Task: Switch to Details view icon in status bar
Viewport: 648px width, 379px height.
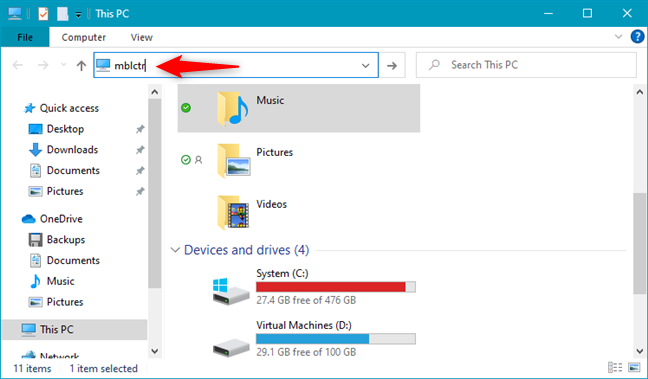Action: coord(615,367)
